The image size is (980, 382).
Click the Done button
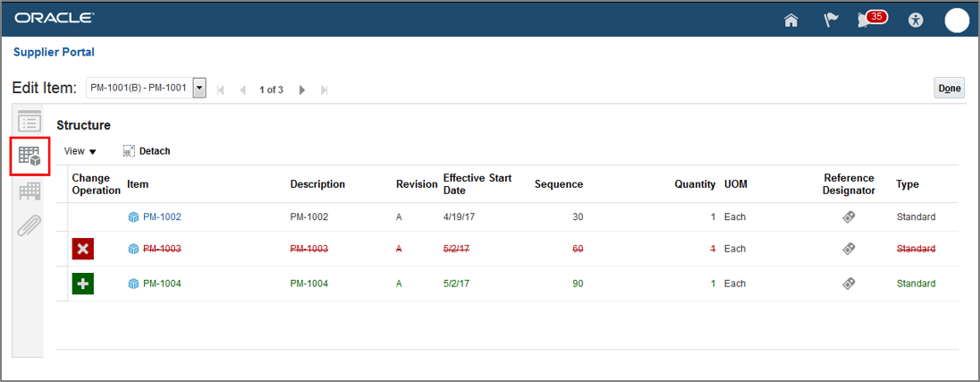pyautogui.click(x=949, y=88)
